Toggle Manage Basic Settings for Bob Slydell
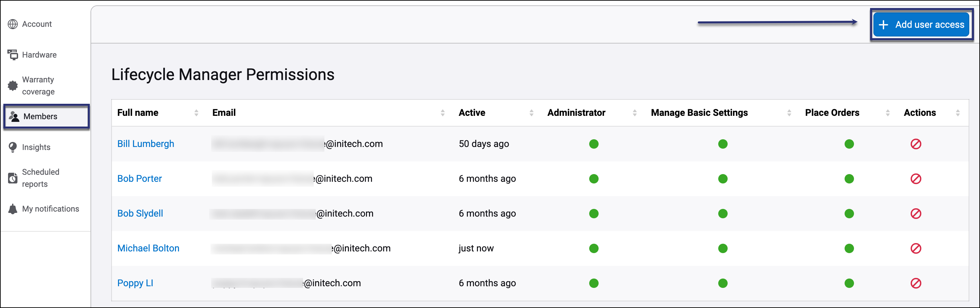This screenshot has height=308, width=980. 723,214
